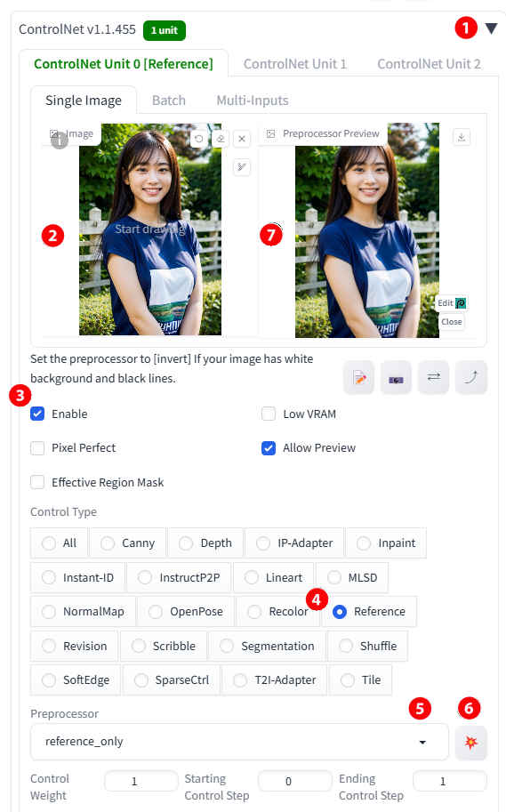Open the Batch tab
506x812 pixels.
click(x=169, y=100)
